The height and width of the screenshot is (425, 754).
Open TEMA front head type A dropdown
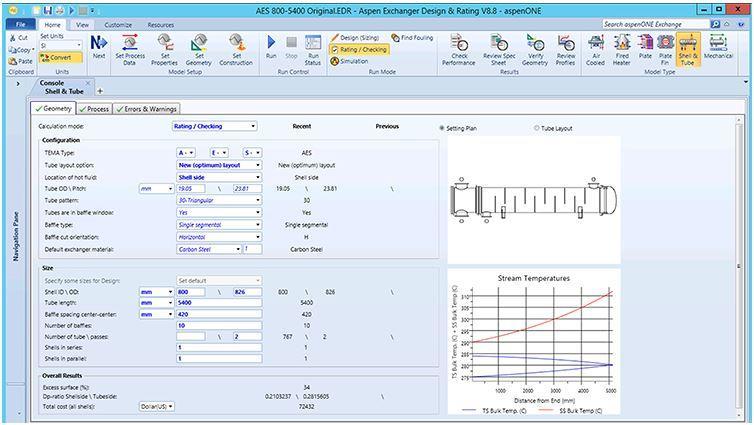click(186, 153)
